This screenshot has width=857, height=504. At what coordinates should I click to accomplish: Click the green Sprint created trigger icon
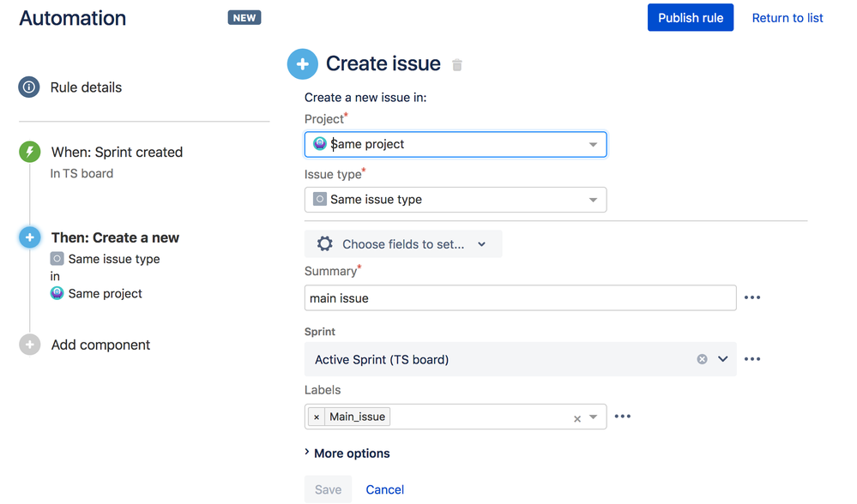[29, 153]
